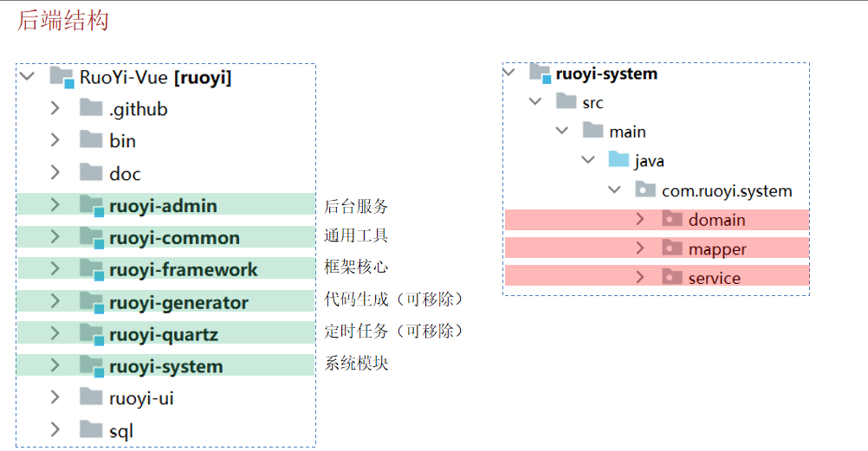Expand the service package chevron
The height and width of the screenshot is (451, 868).
tap(640, 277)
